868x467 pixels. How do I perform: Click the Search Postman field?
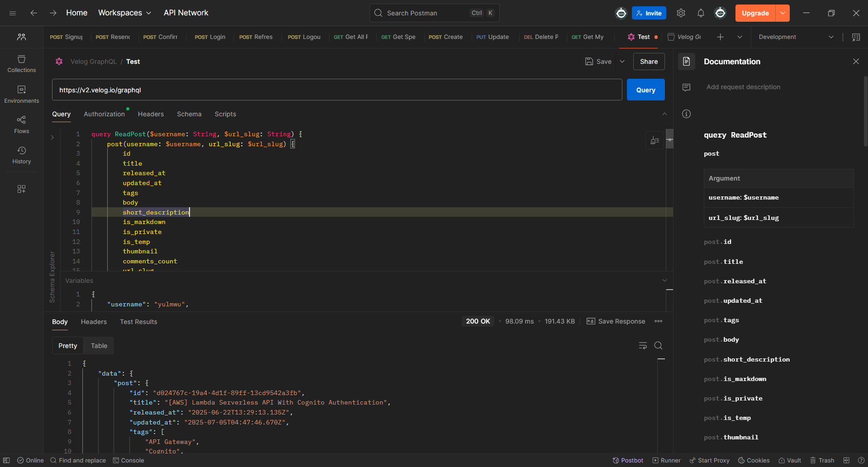point(434,13)
